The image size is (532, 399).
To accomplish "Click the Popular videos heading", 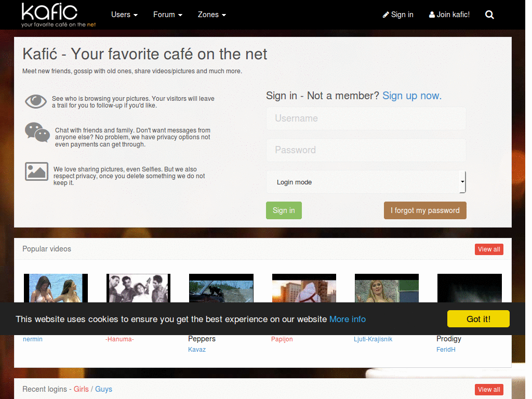I will pyautogui.click(x=47, y=249).
